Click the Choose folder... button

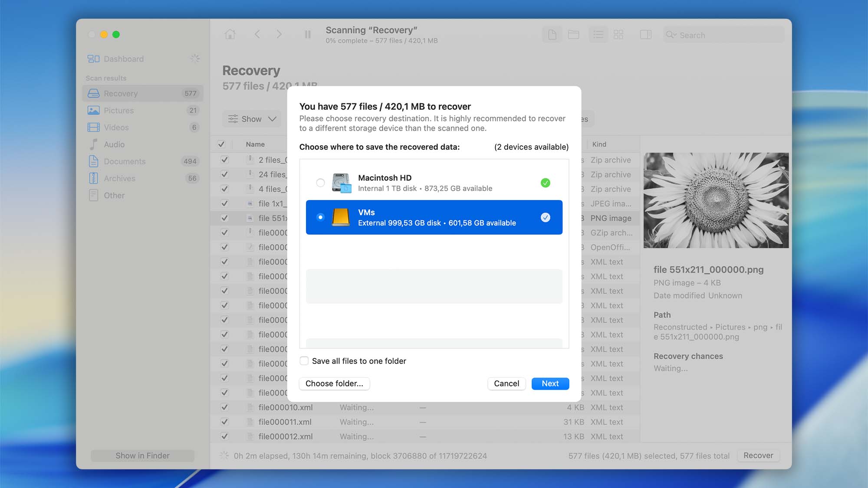(334, 383)
